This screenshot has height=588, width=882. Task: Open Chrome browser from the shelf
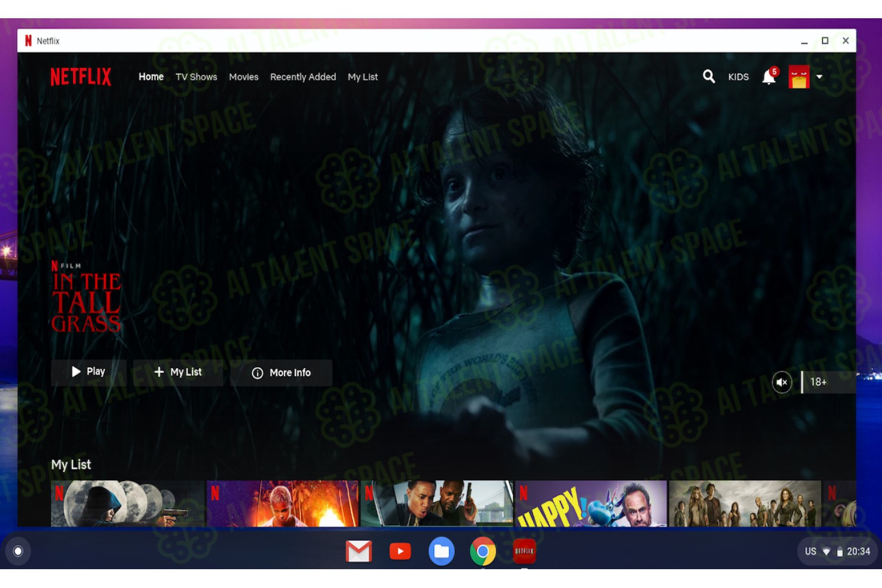tap(483, 552)
